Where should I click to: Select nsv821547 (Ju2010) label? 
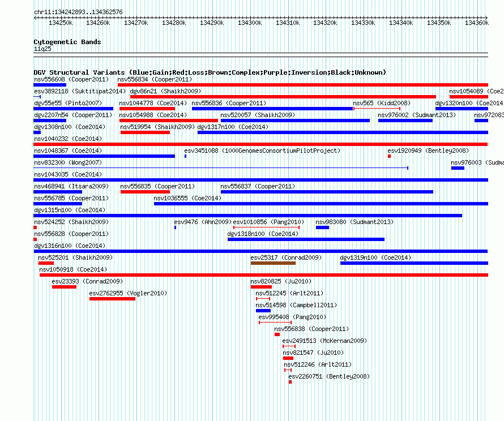click(x=313, y=353)
